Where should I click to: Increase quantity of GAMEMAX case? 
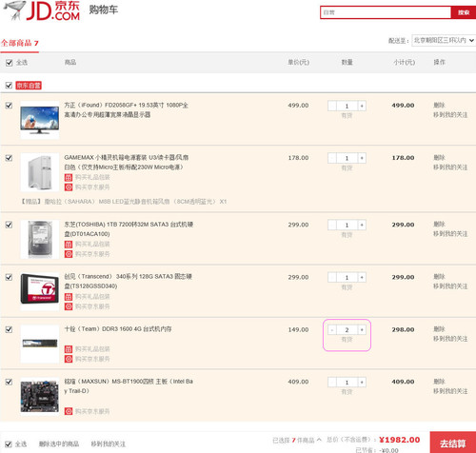[x=362, y=158]
